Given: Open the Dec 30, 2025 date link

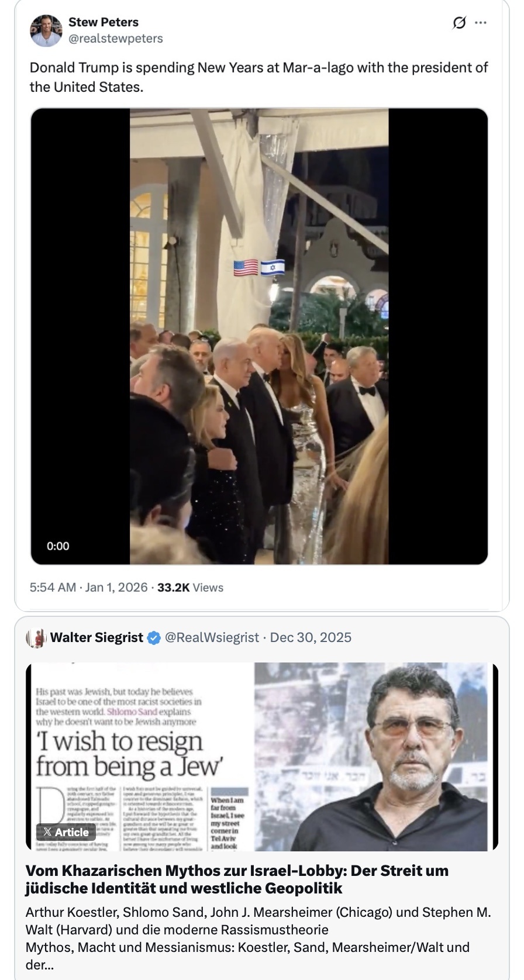Looking at the screenshot, I should [x=311, y=638].
